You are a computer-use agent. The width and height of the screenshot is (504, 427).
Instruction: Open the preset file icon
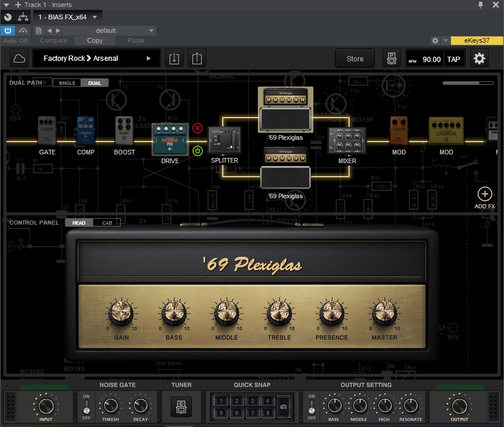[x=39, y=30]
